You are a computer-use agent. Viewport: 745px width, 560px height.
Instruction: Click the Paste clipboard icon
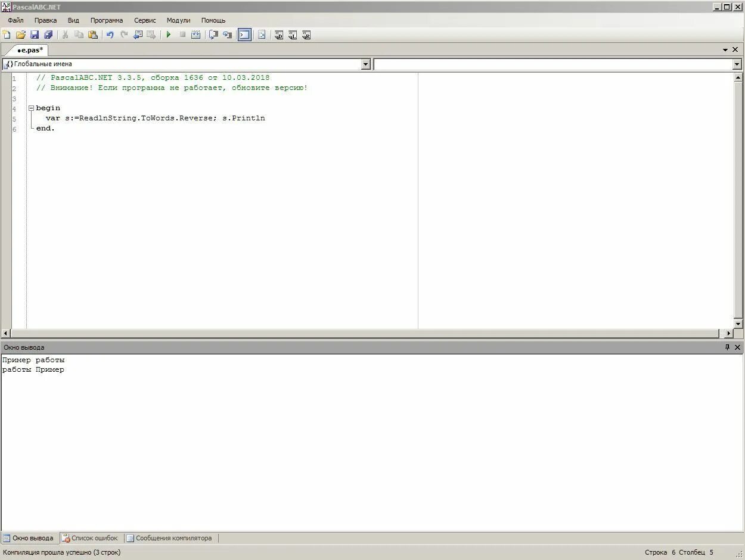tap(93, 35)
